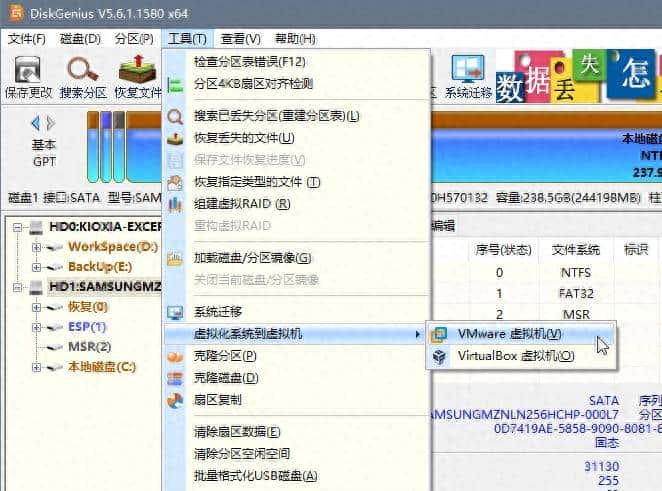Click the recover lost files menu icon

click(175, 138)
